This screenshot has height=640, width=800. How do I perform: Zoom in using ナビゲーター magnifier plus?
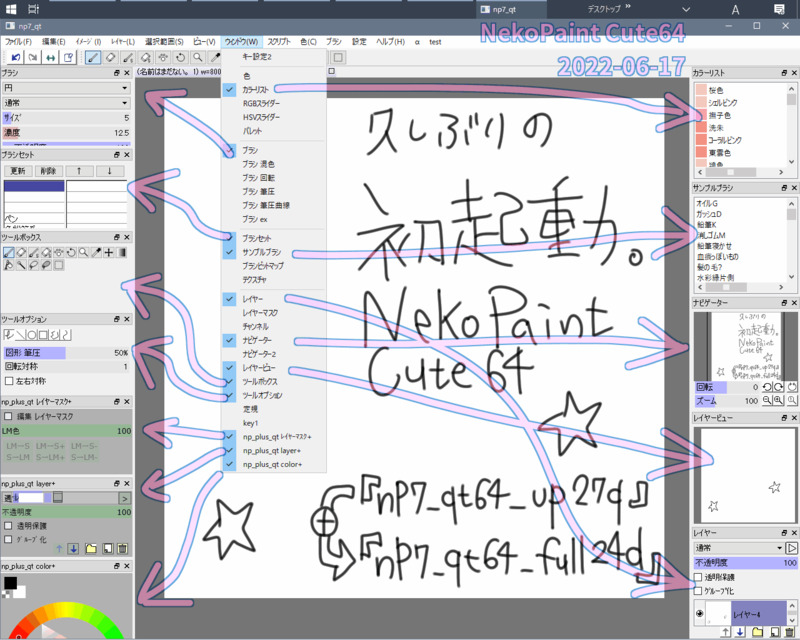779,401
